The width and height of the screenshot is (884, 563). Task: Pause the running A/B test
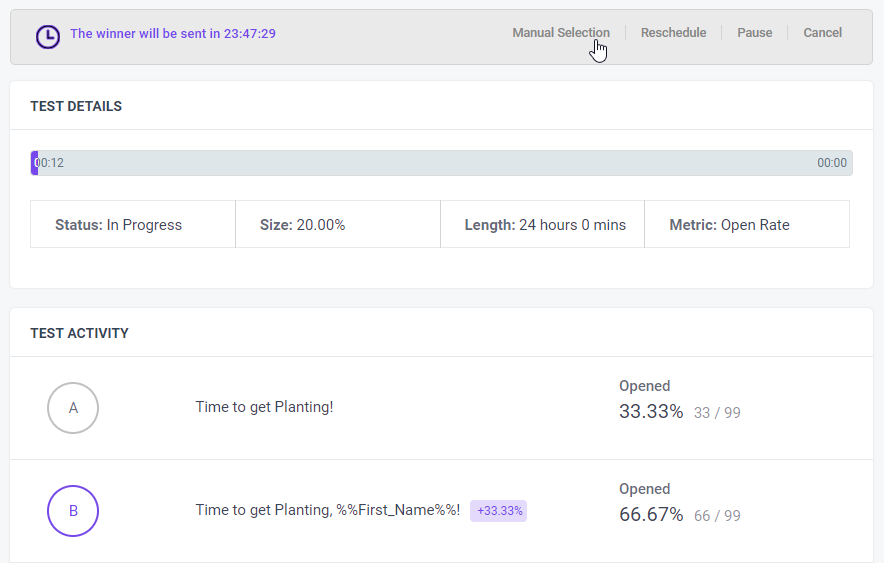click(x=754, y=33)
